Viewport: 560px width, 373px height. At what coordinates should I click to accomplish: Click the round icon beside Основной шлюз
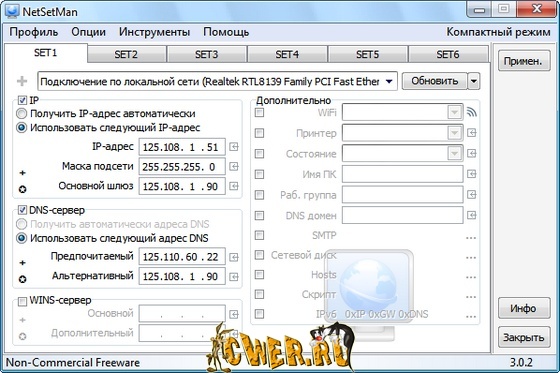[x=22, y=189]
